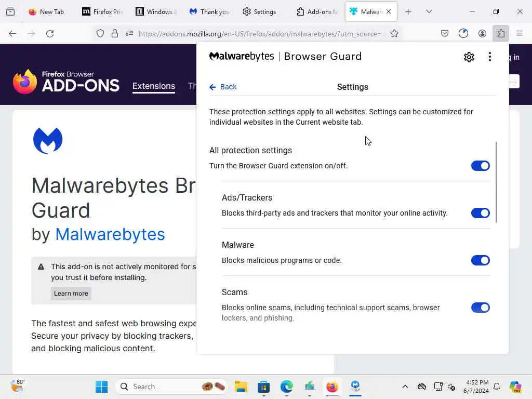This screenshot has width=532, height=399.
Task: Open Browser Guard settings gear icon
Action: click(469, 57)
